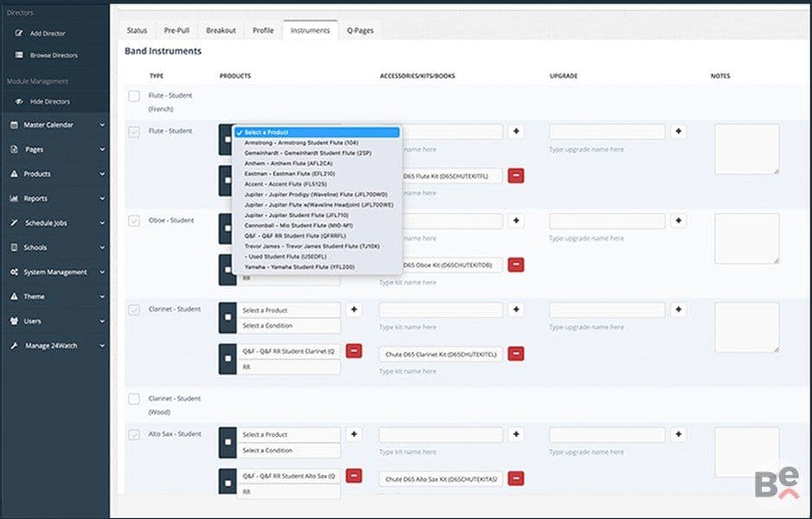Go to the Q-Pages tab

pos(360,30)
